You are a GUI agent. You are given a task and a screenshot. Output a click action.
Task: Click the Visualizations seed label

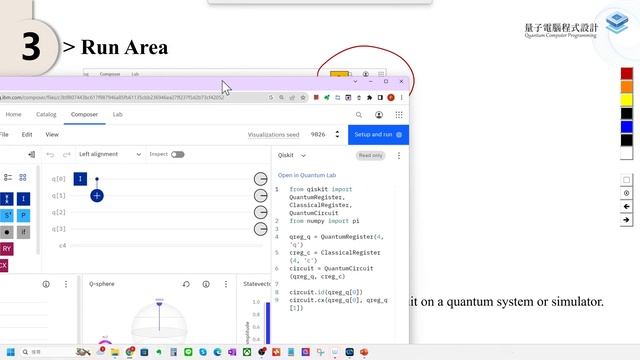pyautogui.click(x=273, y=135)
